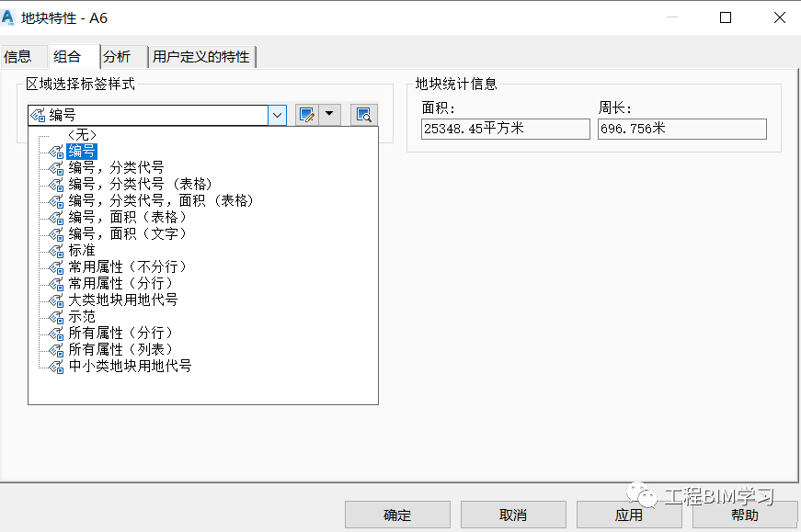
Task: Click the label icon beside 编号，面积（表格）
Action: click(x=56, y=218)
